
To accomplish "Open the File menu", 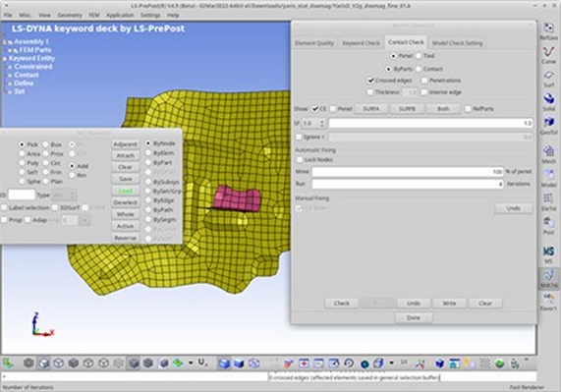I will pyautogui.click(x=8, y=15).
